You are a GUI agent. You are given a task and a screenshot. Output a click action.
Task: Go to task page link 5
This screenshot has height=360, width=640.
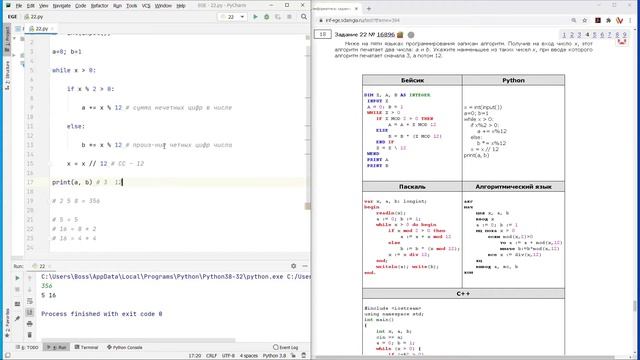[594, 35]
